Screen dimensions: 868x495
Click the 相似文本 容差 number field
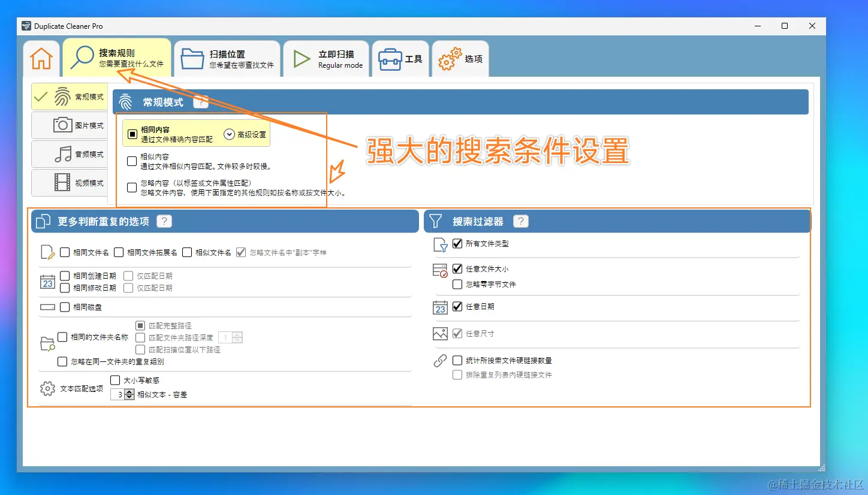118,394
